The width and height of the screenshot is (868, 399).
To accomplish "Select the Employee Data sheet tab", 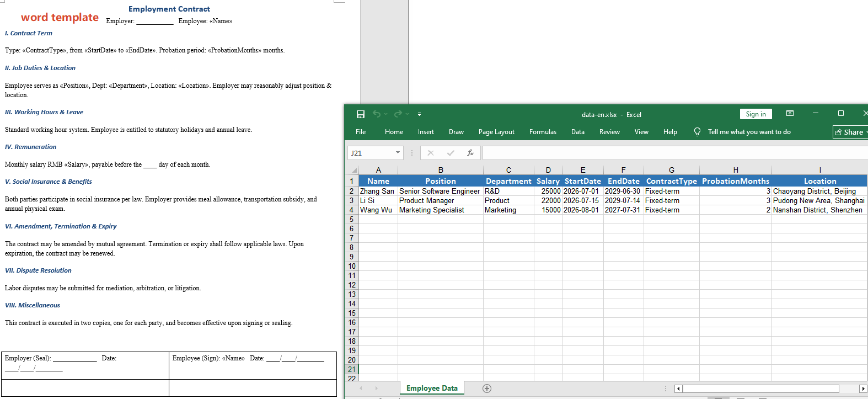I will 432,388.
